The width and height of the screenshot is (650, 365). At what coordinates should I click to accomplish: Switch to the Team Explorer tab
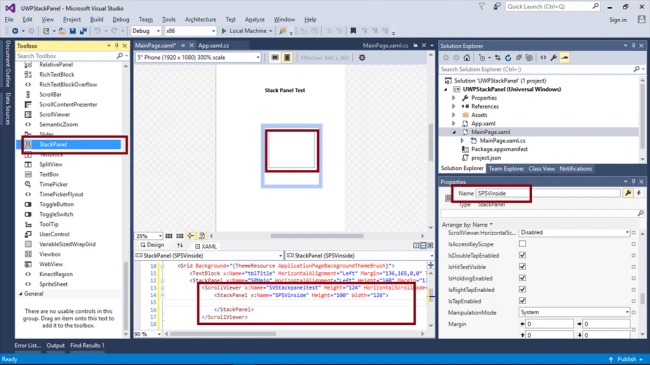[x=506, y=169]
